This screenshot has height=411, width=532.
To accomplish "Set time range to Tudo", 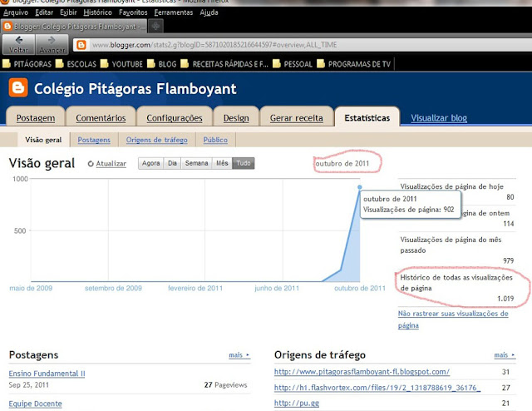I will point(244,163).
